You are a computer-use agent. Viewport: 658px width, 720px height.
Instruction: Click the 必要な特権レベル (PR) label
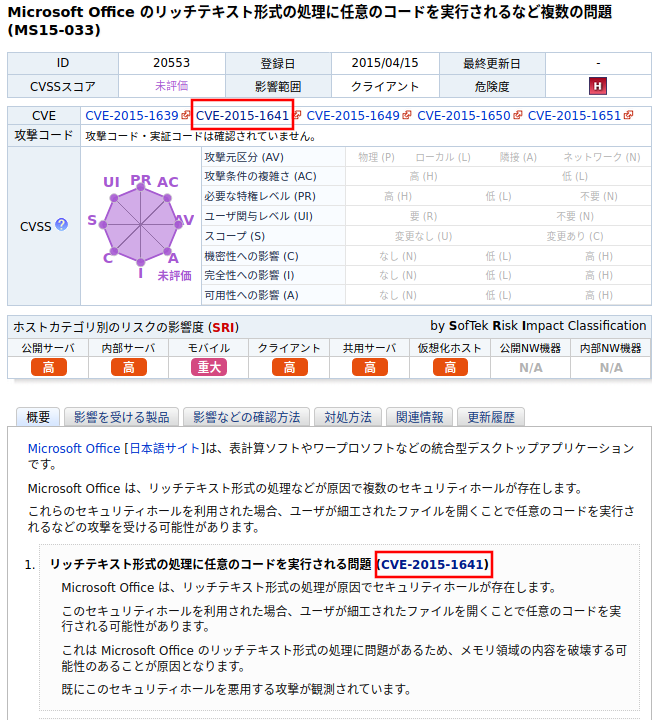(x=260, y=196)
